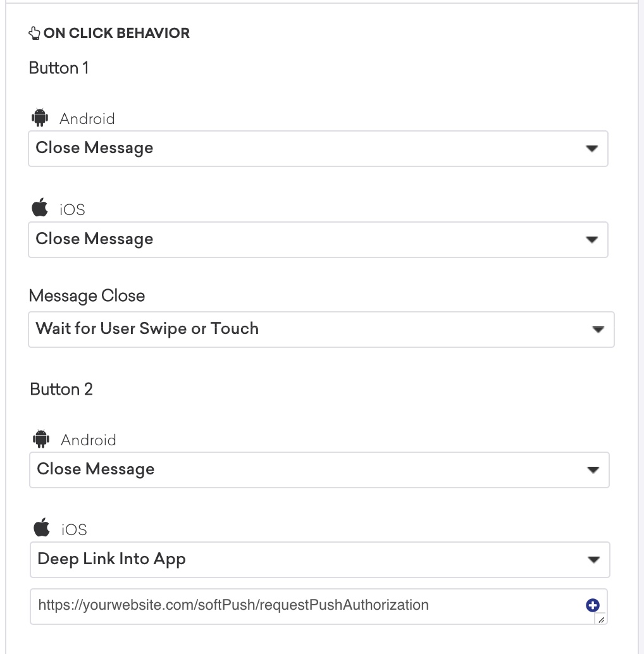Click the Apple logo icon under Button 1

point(40,207)
